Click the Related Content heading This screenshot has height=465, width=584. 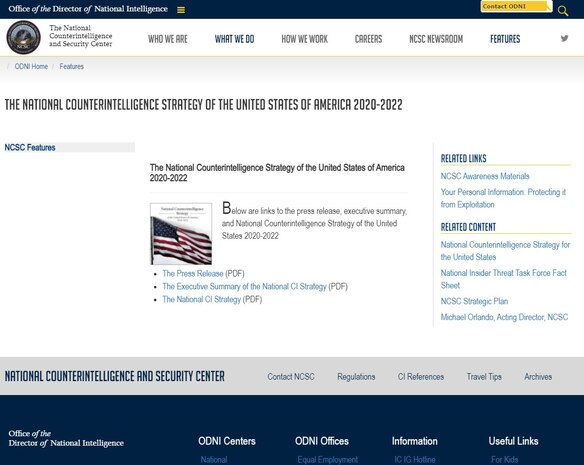tap(468, 227)
